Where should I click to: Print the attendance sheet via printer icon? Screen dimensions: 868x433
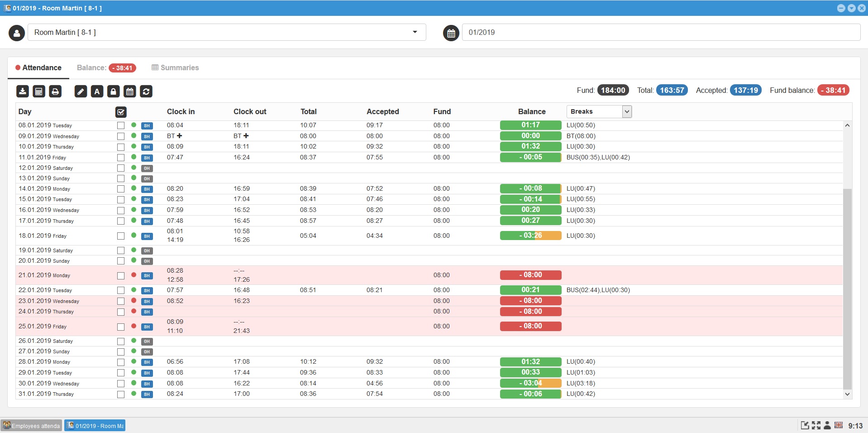[55, 91]
